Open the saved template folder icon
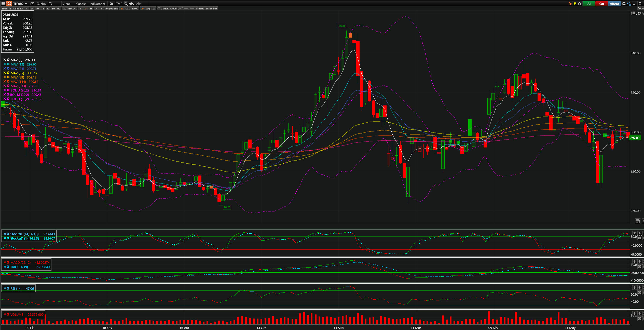The height and width of the screenshot is (330, 644). [112, 4]
